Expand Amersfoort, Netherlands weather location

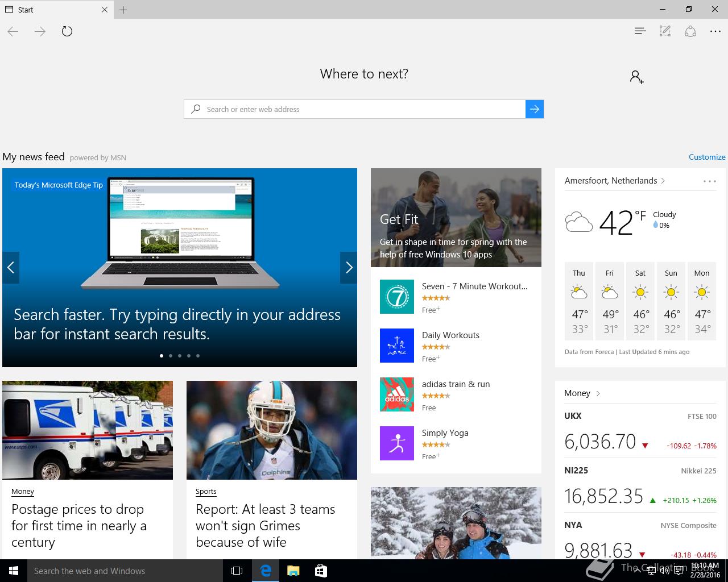[x=615, y=181]
